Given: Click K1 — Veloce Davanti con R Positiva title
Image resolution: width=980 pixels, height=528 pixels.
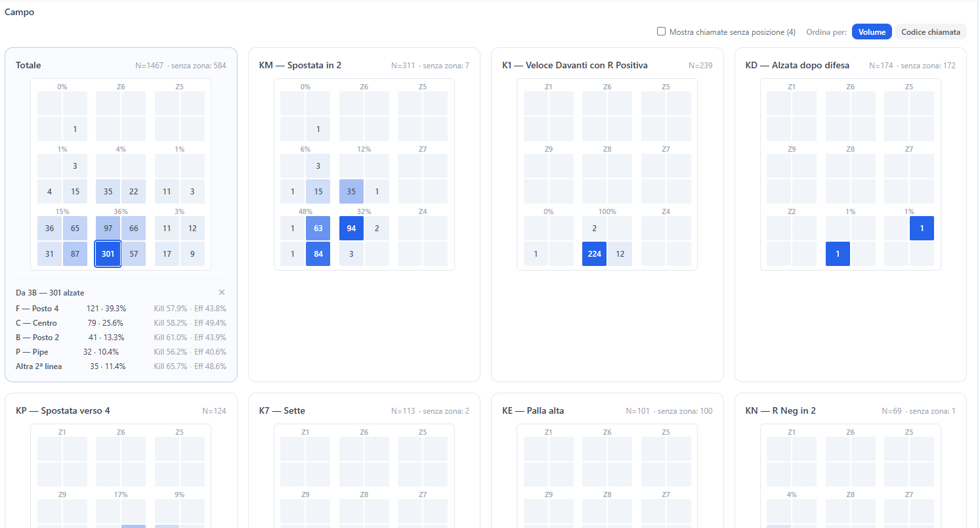Looking at the screenshot, I should tap(575, 65).
